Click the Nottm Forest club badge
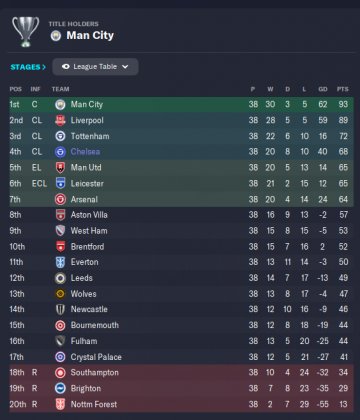The image size is (360, 420). click(60, 404)
